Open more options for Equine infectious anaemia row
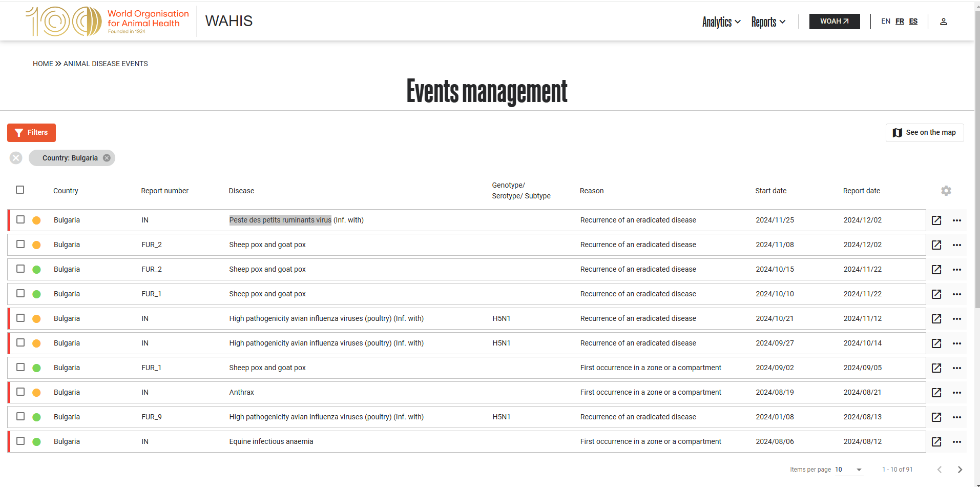The image size is (980, 487). pos(956,442)
